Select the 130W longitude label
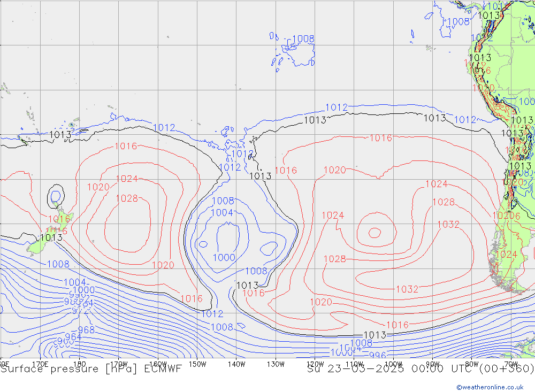Viewport: 535px width, 392px height. pos(276,364)
